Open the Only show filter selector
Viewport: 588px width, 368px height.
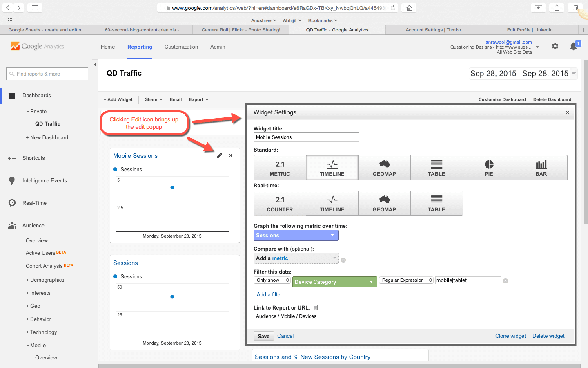(x=272, y=280)
